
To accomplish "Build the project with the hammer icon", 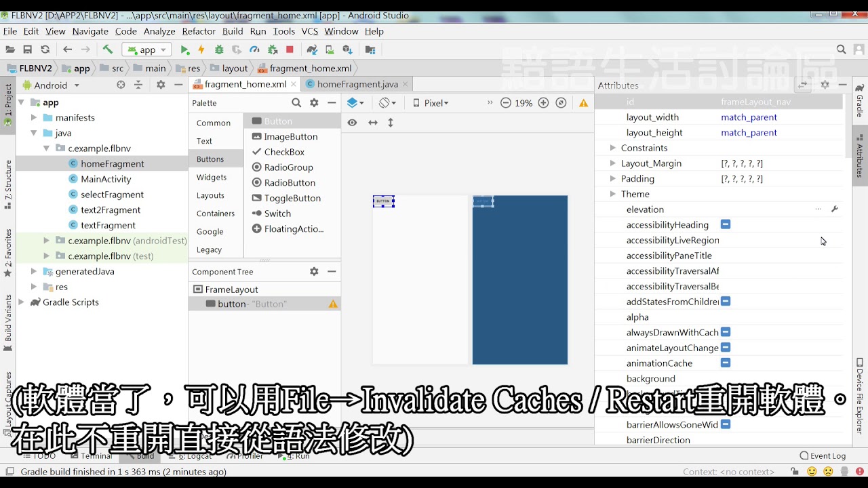I will tap(107, 49).
